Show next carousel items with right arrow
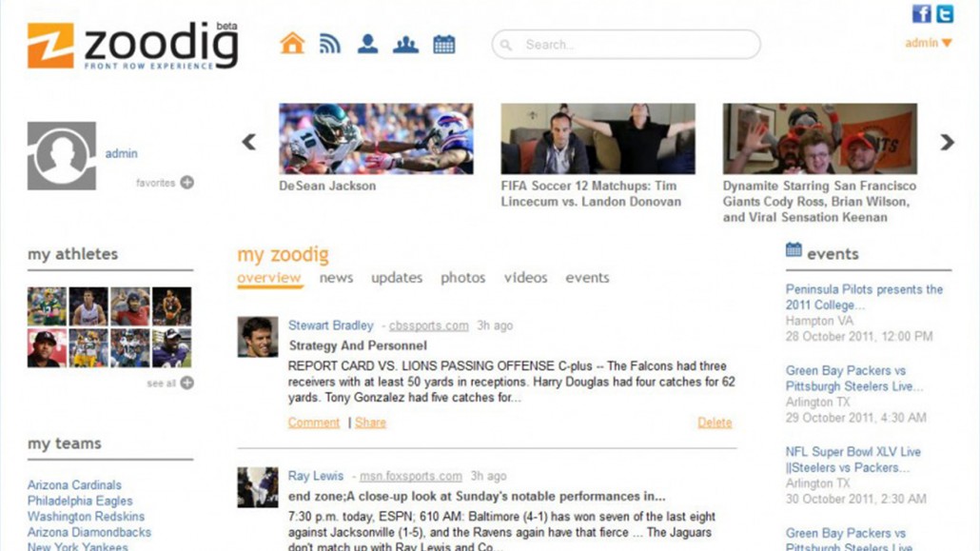980x551 pixels. (x=947, y=142)
